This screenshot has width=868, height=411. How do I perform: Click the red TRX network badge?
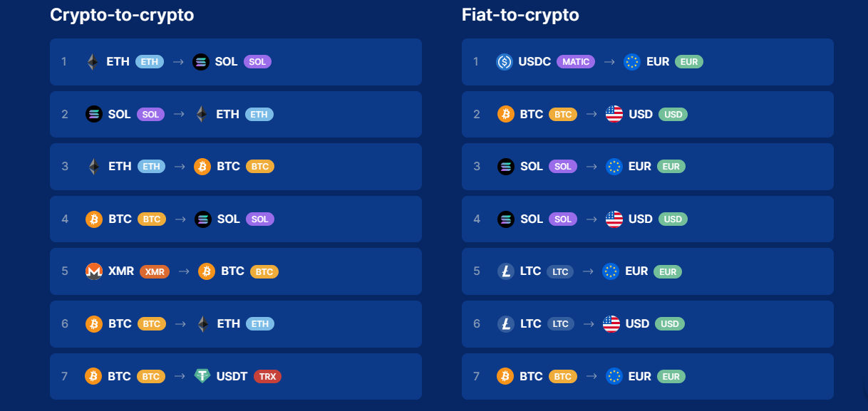(x=267, y=376)
